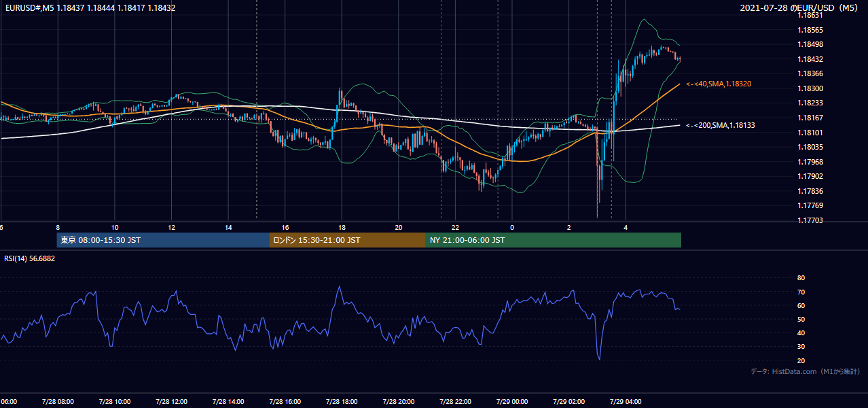
Task: Click price axis value 1.17769
Action: pos(811,206)
